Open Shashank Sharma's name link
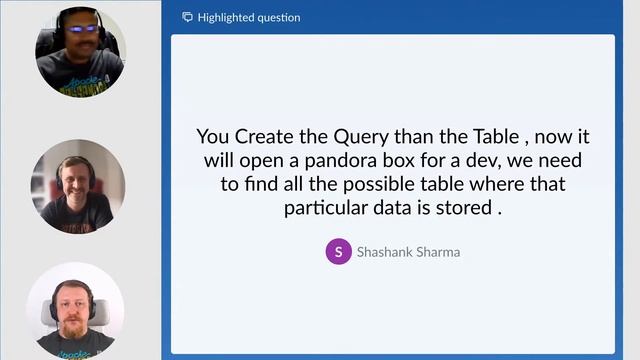This screenshot has height=360, width=640. tap(408, 252)
